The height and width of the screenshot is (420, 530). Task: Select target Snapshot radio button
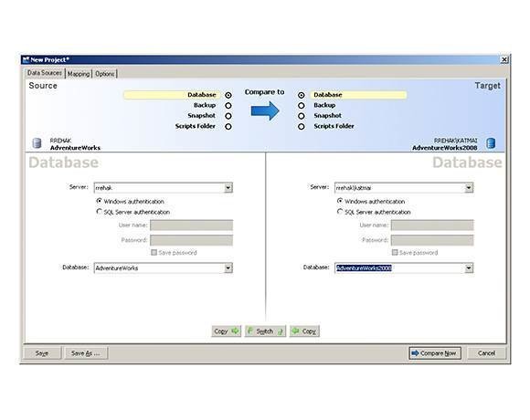coord(302,116)
